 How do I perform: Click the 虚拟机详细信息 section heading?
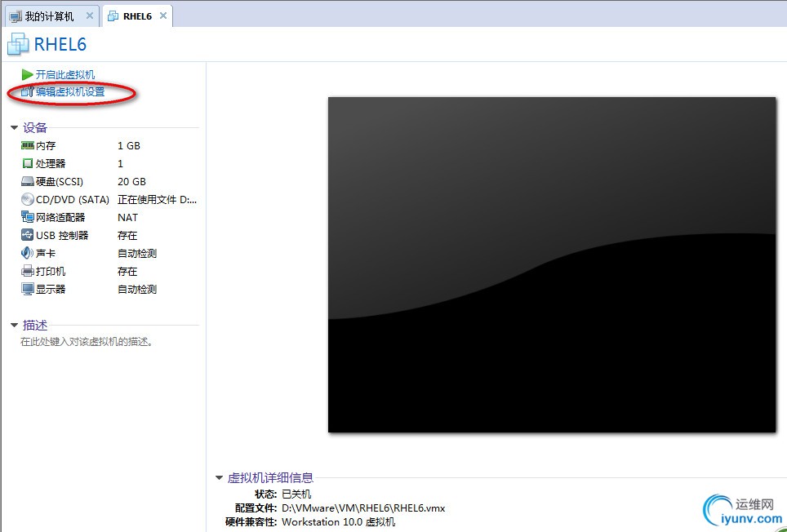pyautogui.click(x=270, y=477)
